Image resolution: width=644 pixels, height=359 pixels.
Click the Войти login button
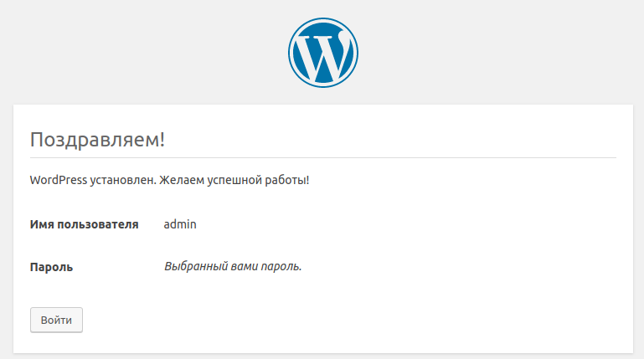coord(56,320)
